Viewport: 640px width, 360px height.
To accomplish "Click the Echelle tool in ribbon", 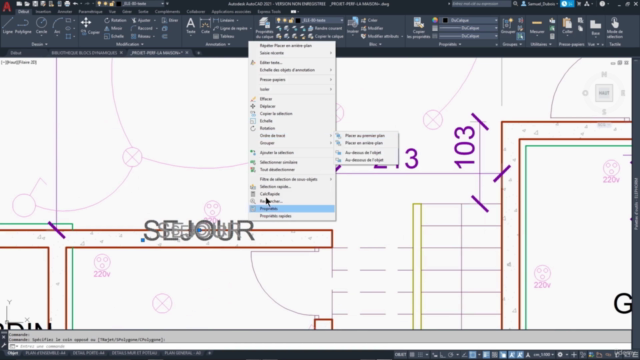I will point(114,36).
